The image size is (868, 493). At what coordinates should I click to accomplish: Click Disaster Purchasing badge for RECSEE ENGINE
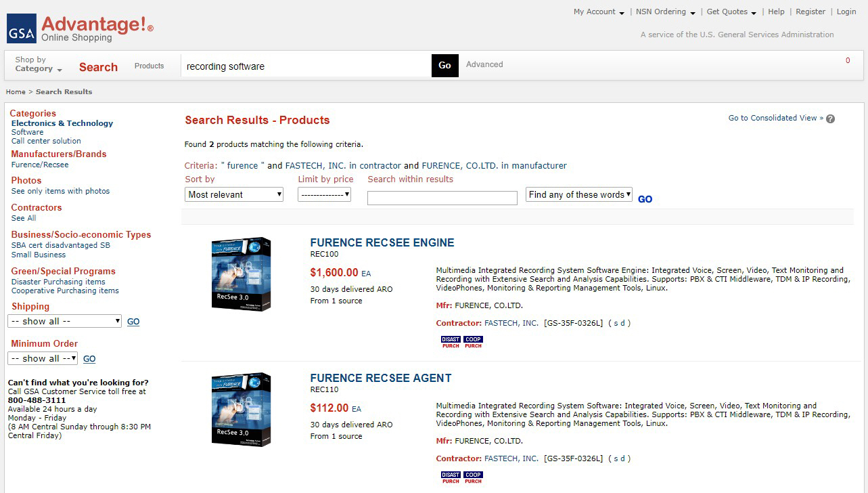coord(451,342)
